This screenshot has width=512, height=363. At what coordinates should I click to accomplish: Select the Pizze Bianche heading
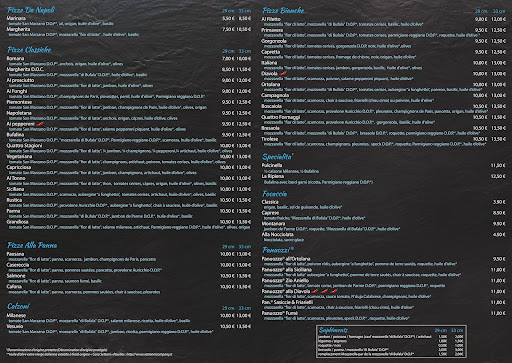pos(283,11)
